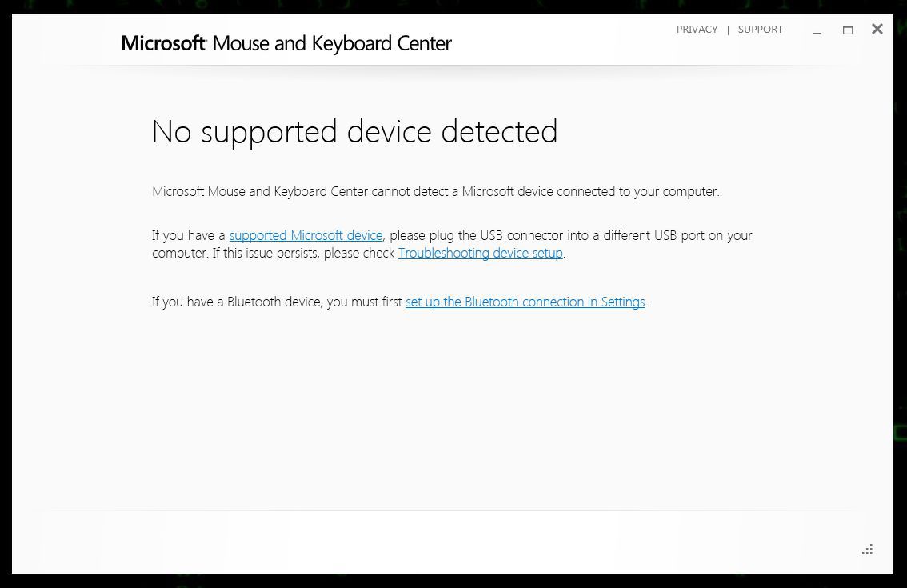Click the green matrix desktop wallpaper
The height and width of the screenshot is (588, 907).
[900, 320]
